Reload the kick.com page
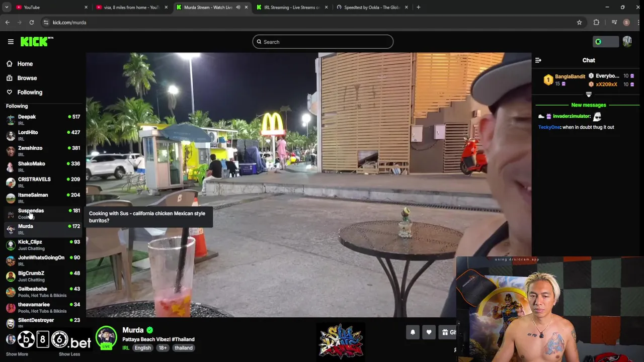This screenshot has width=644, height=362. [x=32, y=22]
